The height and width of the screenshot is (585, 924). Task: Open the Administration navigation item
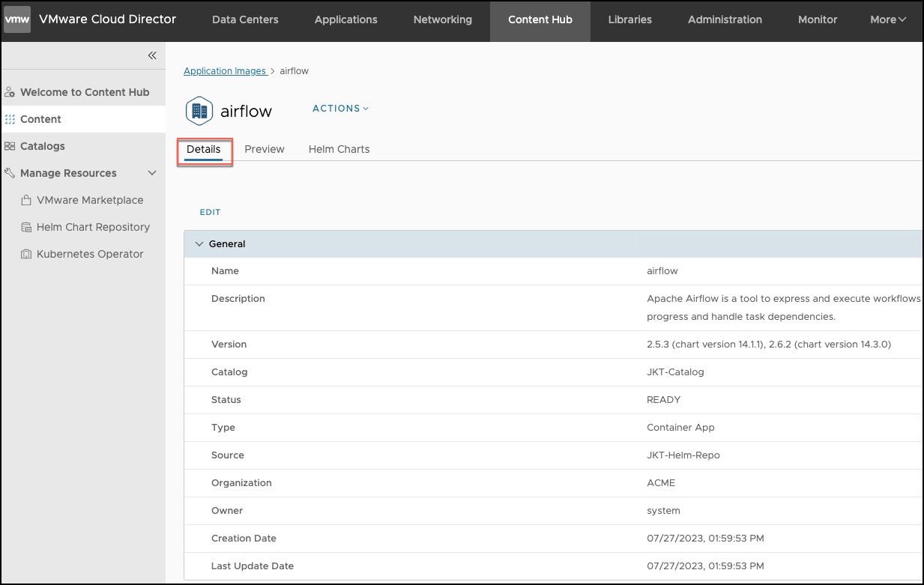pos(725,19)
